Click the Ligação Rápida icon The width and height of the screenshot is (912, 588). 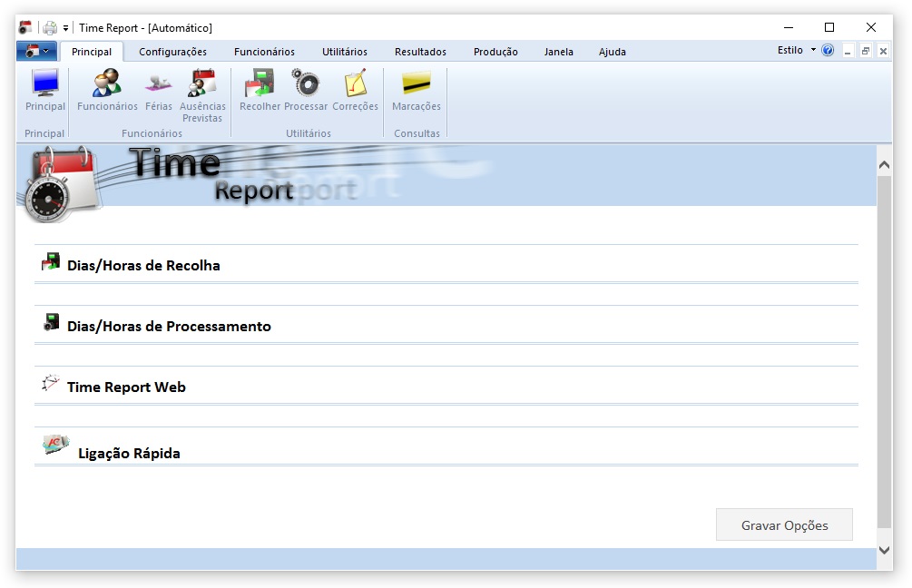[x=56, y=445]
